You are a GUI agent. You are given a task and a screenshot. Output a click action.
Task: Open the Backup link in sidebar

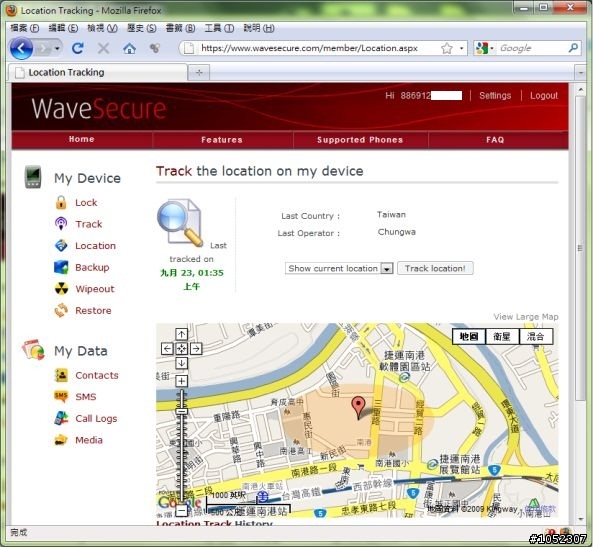coord(92,267)
